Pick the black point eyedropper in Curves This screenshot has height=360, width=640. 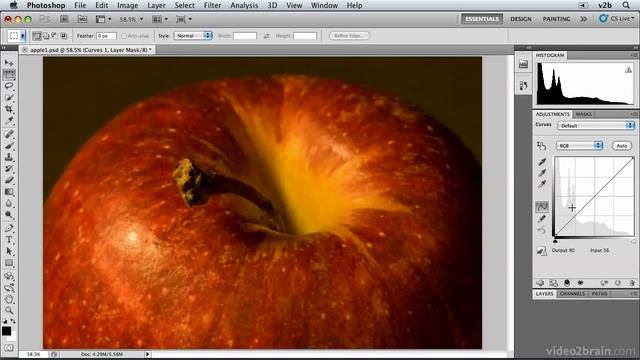[542, 162]
